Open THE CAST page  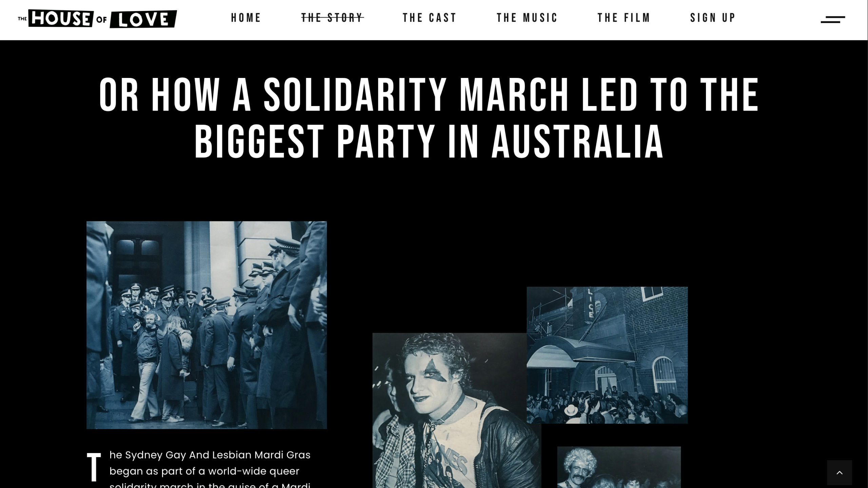point(430,18)
